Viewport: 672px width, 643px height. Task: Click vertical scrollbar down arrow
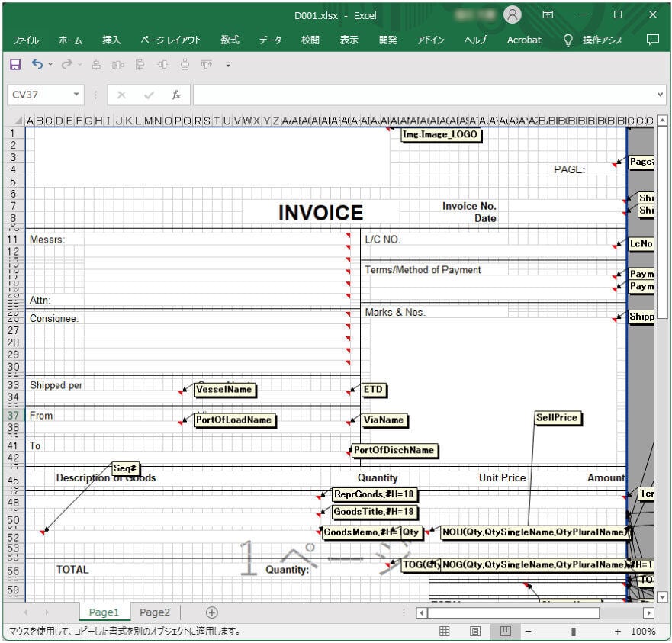pyautogui.click(x=662, y=596)
